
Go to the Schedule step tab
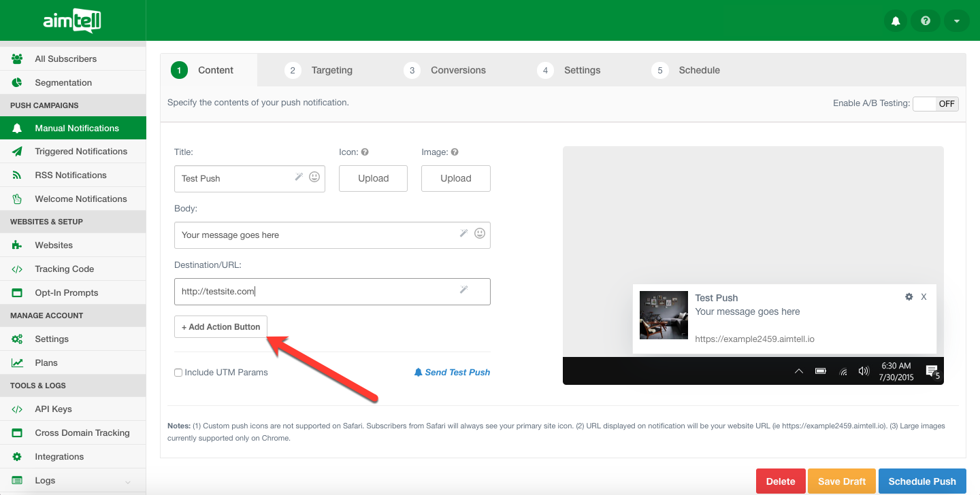pos(698,70)
